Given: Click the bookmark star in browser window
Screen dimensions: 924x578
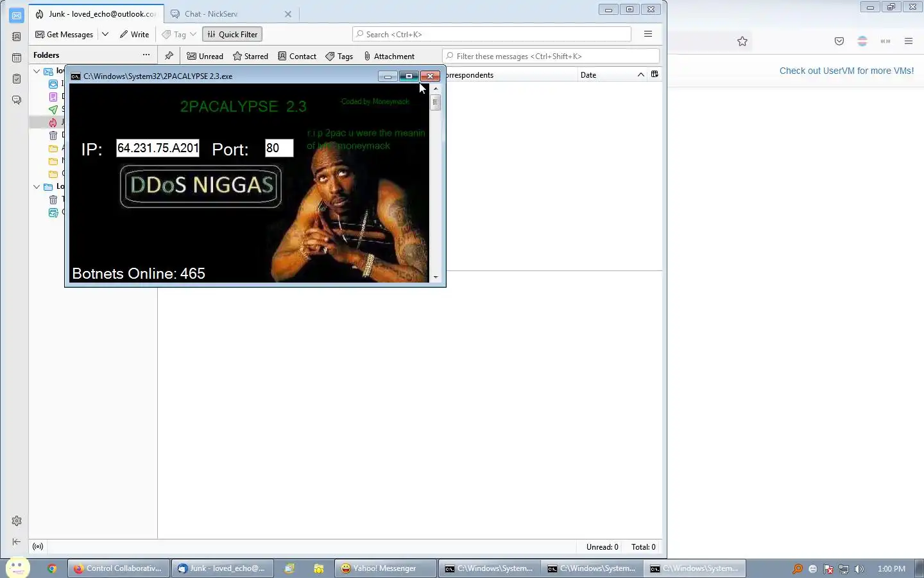Looking at the screenshot, I should click(742, 41).
